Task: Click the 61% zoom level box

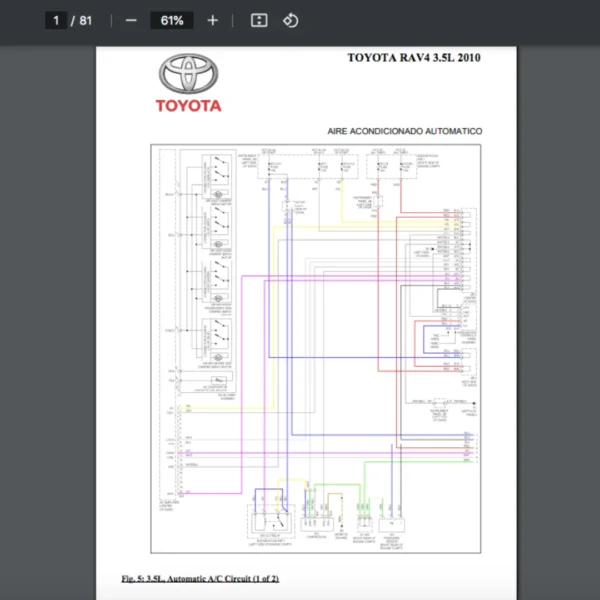Action: pos(171,20)
